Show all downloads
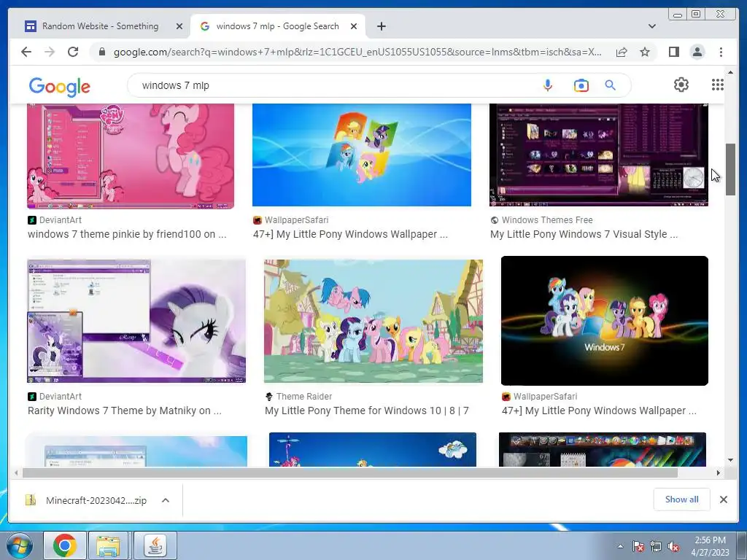747x560 pixels. click(x=682, y=499)
